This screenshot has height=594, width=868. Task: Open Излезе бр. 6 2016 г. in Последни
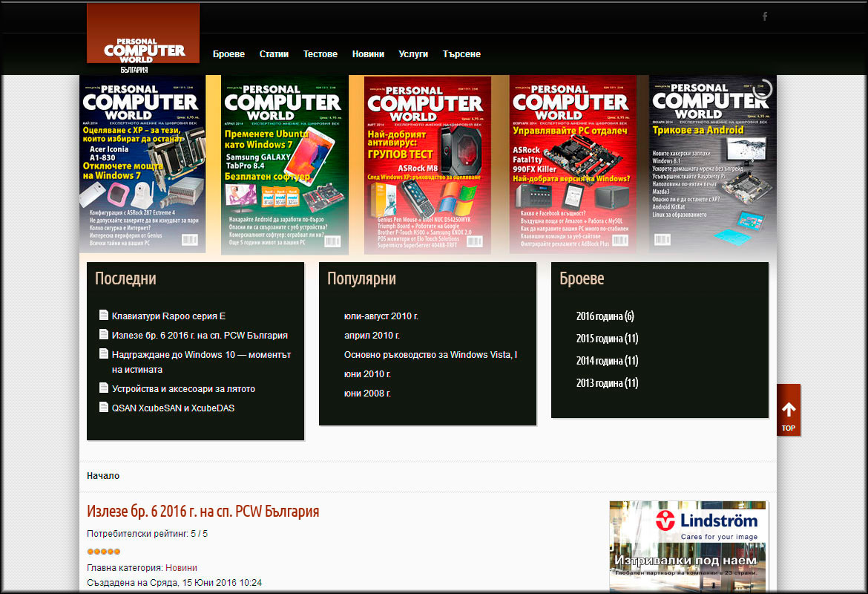click(200, 335)
